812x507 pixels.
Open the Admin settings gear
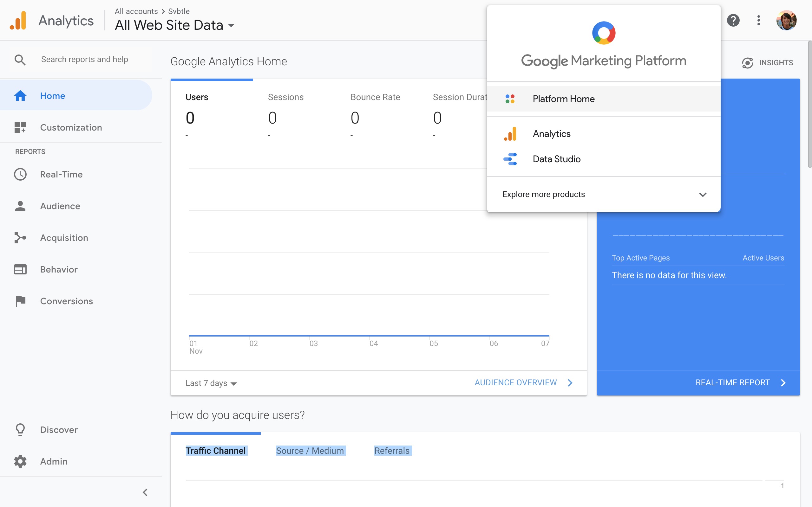tap(20, 461)
